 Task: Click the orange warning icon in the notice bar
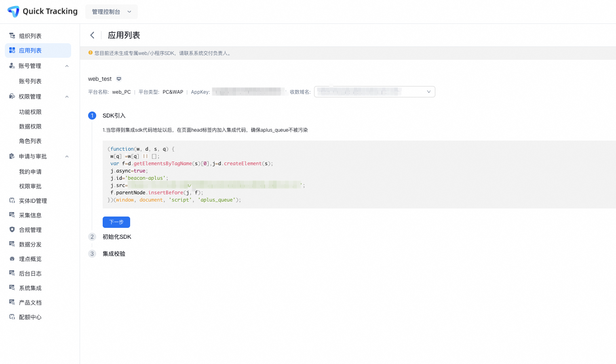(91, 53)
